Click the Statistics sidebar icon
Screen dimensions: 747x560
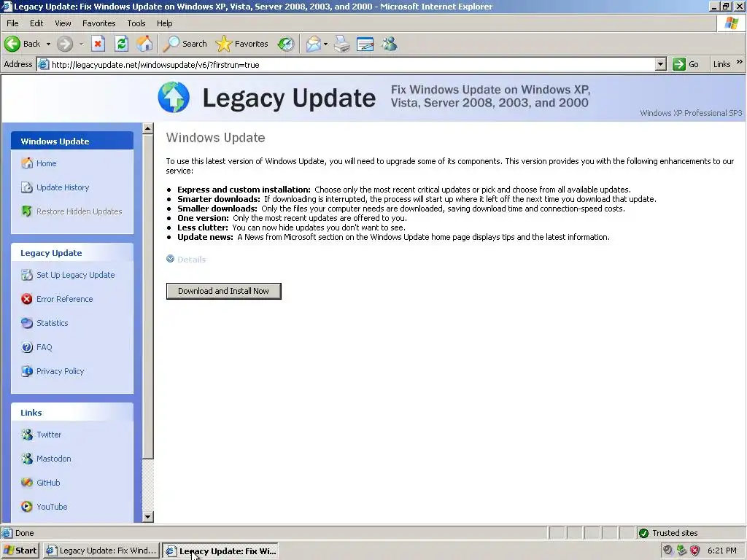pos(27,323)
